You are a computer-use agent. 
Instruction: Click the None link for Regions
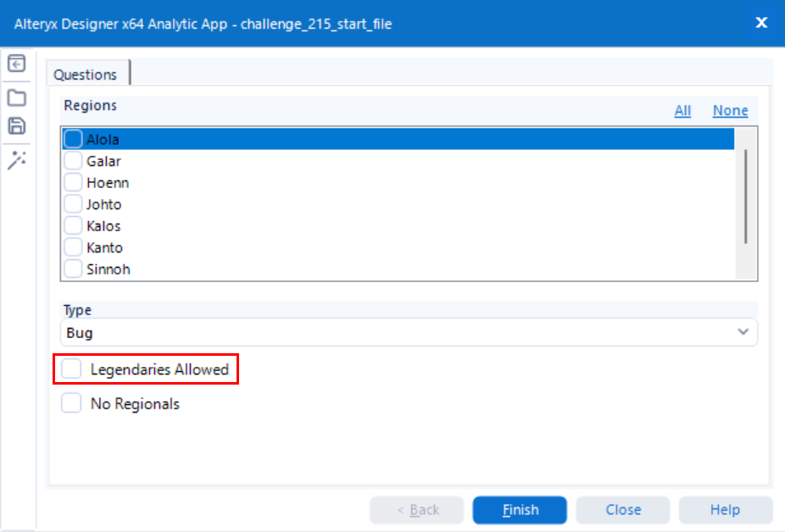click(731, 111)
